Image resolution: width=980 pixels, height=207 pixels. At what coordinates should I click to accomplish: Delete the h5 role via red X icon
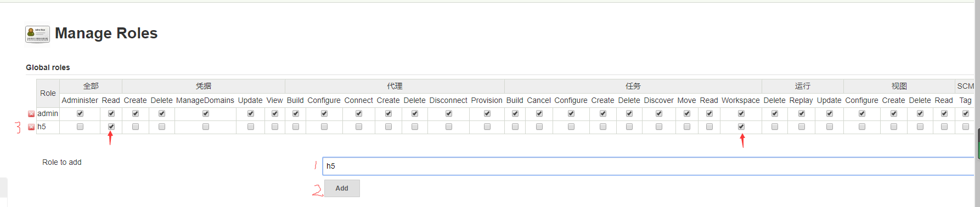pos(31,127)
